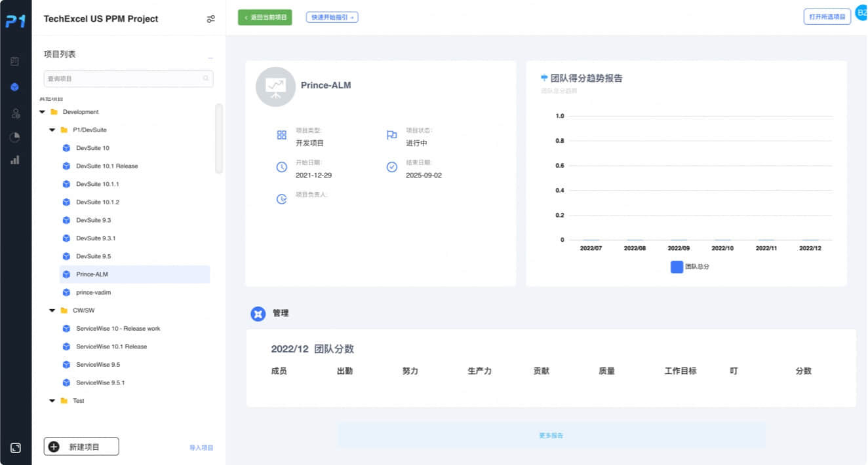Click the Development folder icon
868x465 pixels.
pos(54,112)
